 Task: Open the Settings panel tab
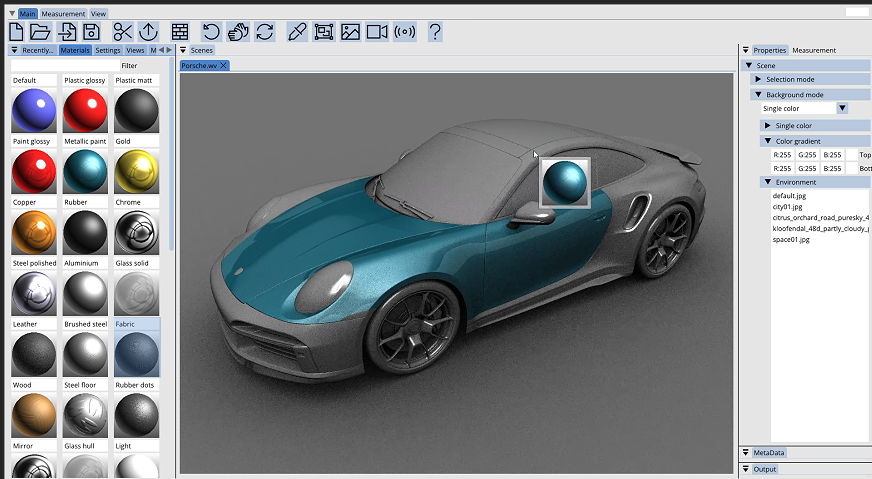coord(108,50)
